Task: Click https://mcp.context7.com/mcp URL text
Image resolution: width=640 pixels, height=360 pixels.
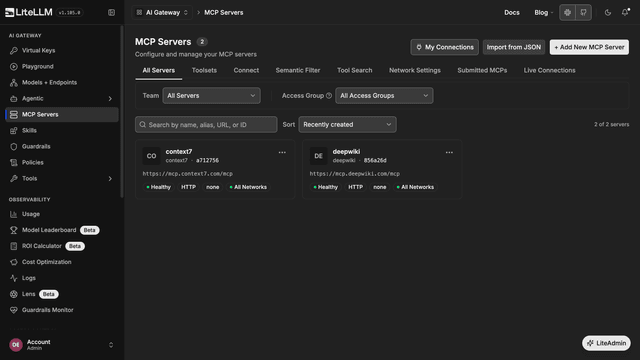Action: [187, 174]
